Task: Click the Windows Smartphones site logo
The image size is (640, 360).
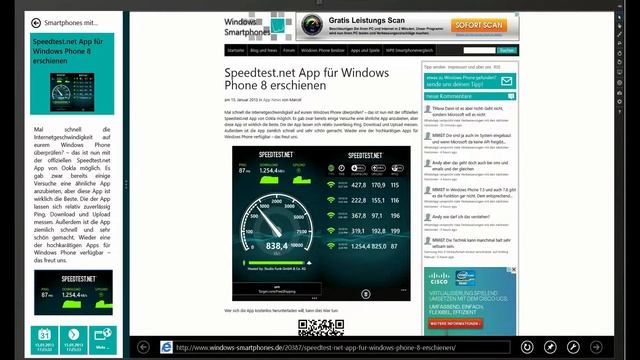Action: click(x=257, y=27)
